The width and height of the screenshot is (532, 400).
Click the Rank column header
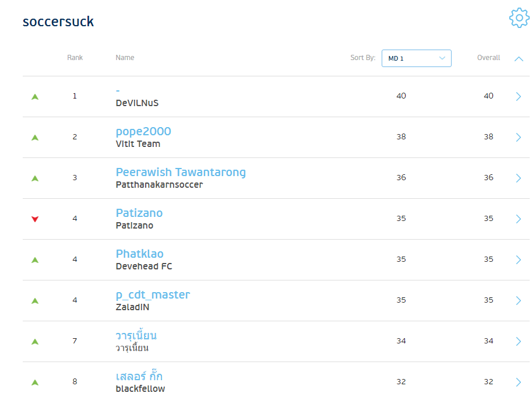pos(75,58)
